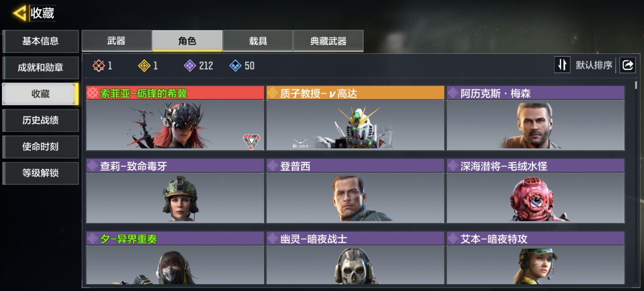This screenshot has height=291, width=644.
Task: Open the 默认排序 sort dropdown
Action: (594, 65)
